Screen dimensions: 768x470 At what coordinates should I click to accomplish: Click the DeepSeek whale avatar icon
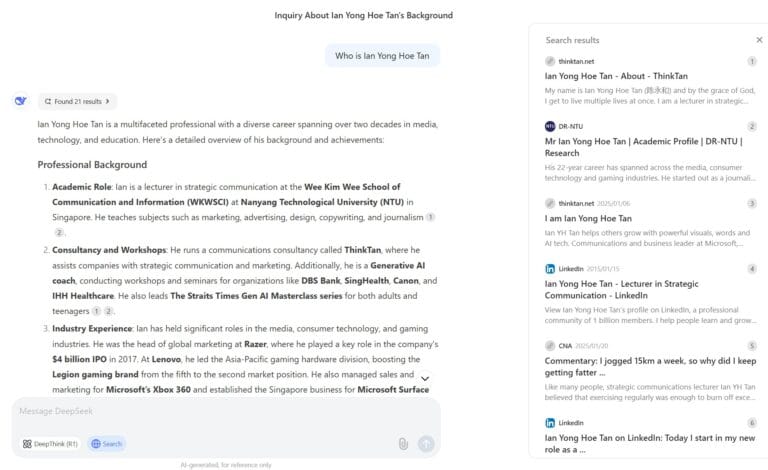tap(21, 101)
